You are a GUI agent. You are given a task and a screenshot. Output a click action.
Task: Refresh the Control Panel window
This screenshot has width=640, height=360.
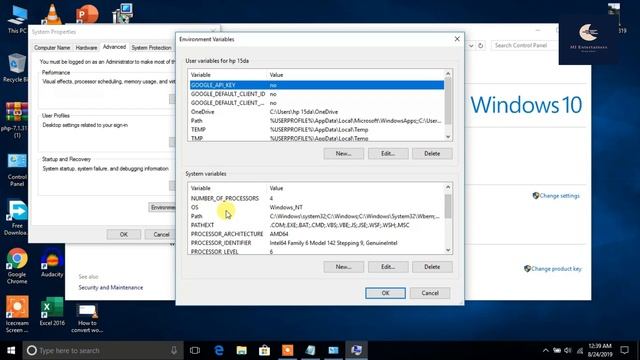pos(480,46)
